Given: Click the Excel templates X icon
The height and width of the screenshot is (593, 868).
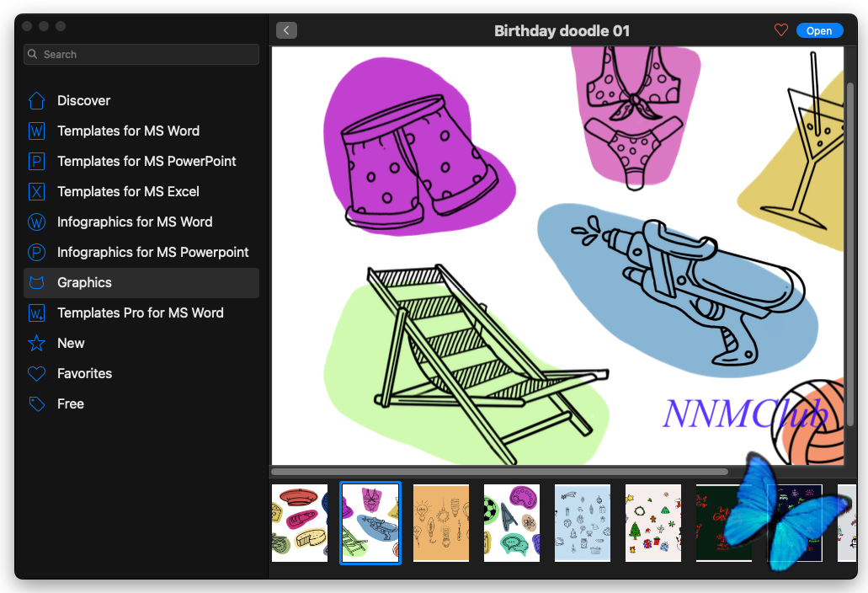Looking at the screenshot, I should point(36,191).
